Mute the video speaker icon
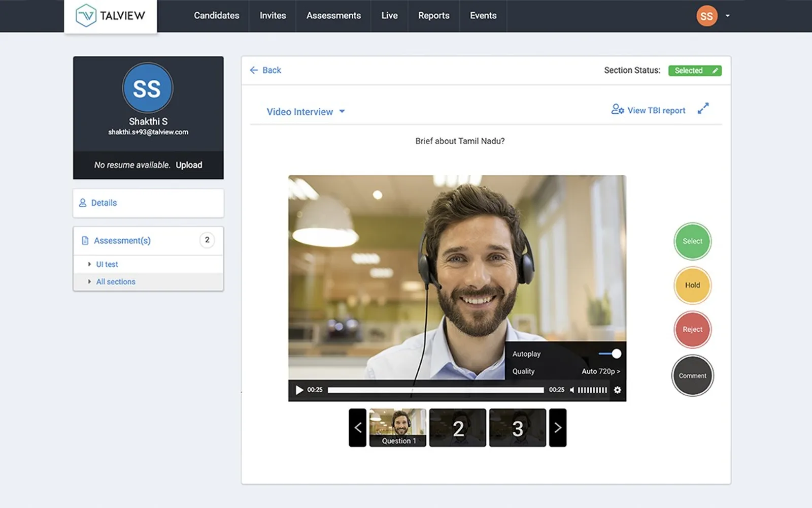The height and width of the screenshot is (508, 812). 572,390
